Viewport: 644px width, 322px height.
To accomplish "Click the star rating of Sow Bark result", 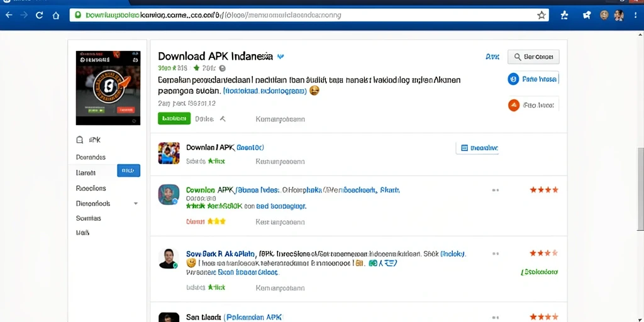I will [544, 253].
